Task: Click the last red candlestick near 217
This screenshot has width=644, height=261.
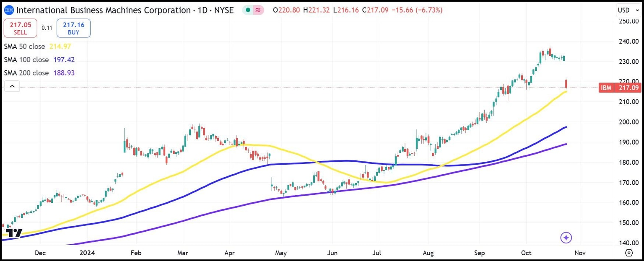Action: (566, 84)
